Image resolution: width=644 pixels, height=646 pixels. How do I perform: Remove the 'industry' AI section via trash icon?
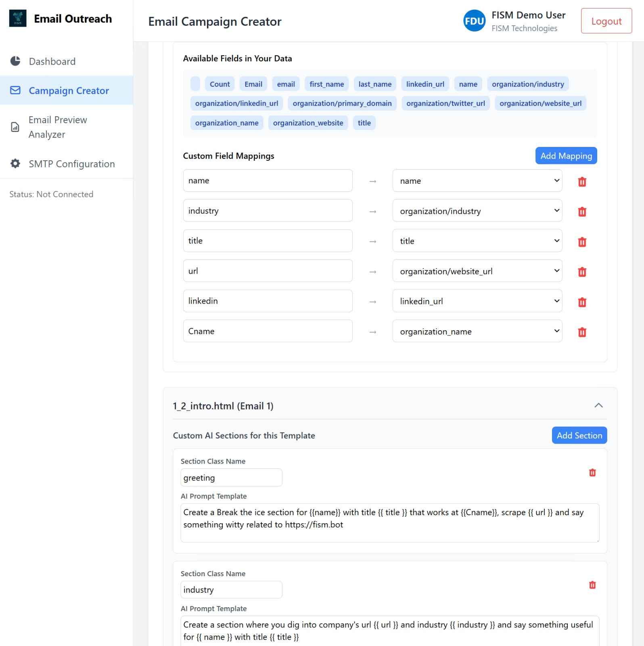coord(592,585)
